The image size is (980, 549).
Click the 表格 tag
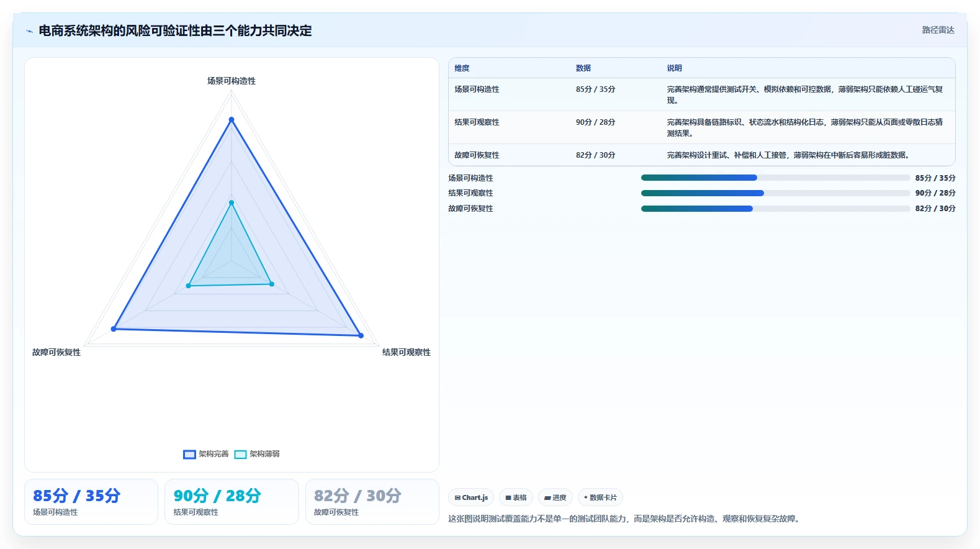click(516, 497)
